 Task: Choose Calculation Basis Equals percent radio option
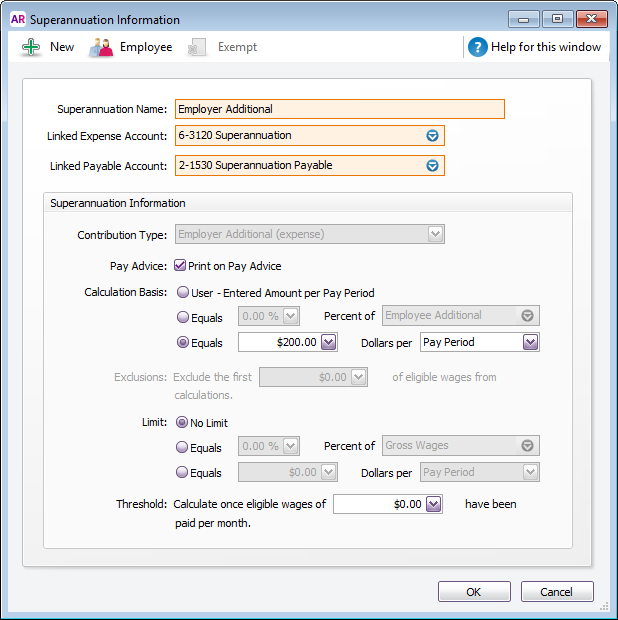(182, 317)
